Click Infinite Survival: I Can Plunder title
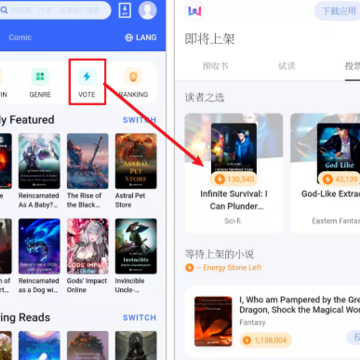 pyautogui.click(x=234, y=200)
